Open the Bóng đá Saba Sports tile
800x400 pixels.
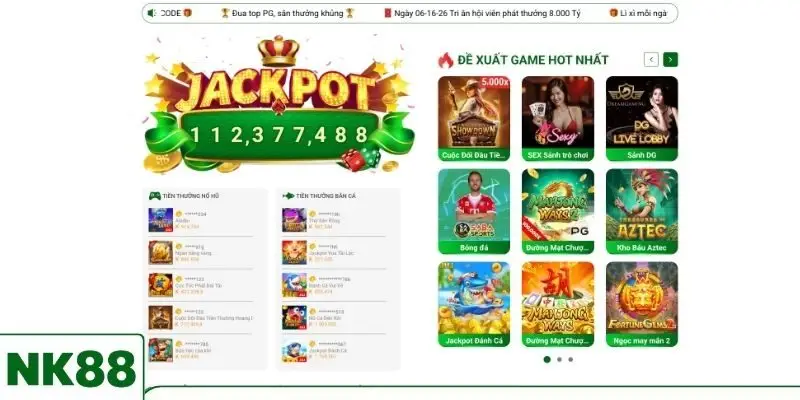(474, 211)
